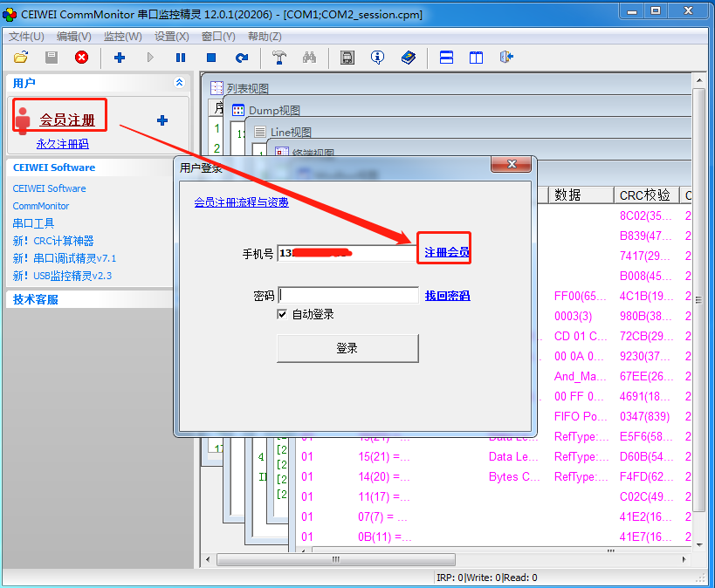The height and width of the screenshot is (588, 715).
Task: Open the 新! USB监控精灵v2.3 link
Action: (62, 276)
